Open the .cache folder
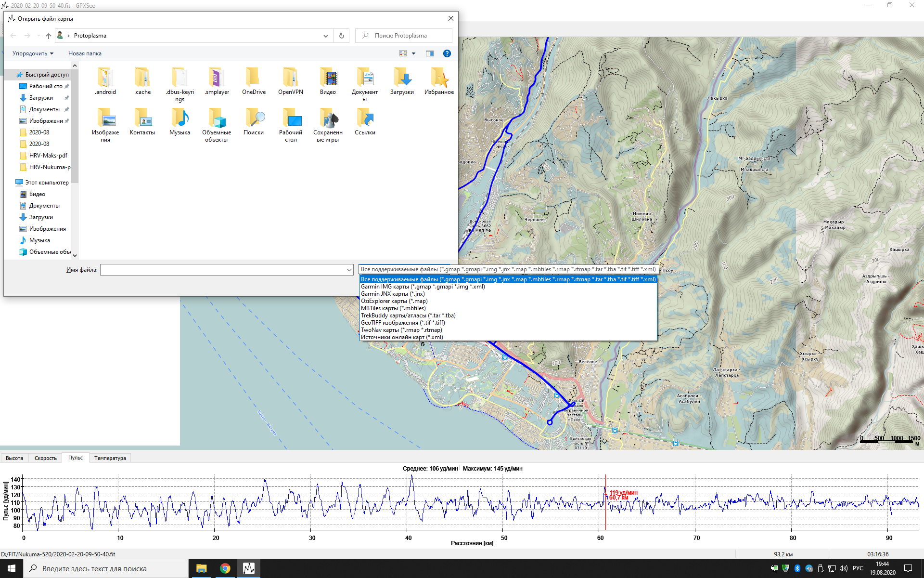This screenshot has height=578, width=924. pos(142,81)
